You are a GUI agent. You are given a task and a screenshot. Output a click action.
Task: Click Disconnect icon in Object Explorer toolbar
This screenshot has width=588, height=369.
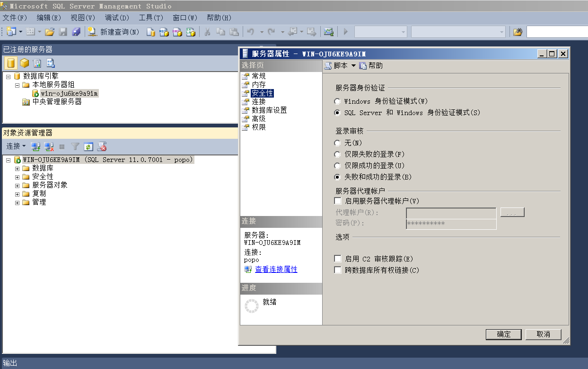click(x=49, y=146)
